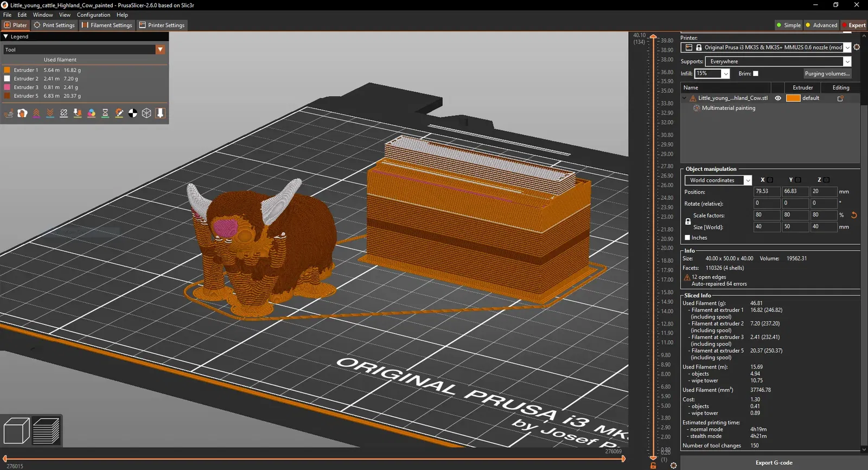
Task: Toggle seams display icon in the legend
Action: coord(63,113)
